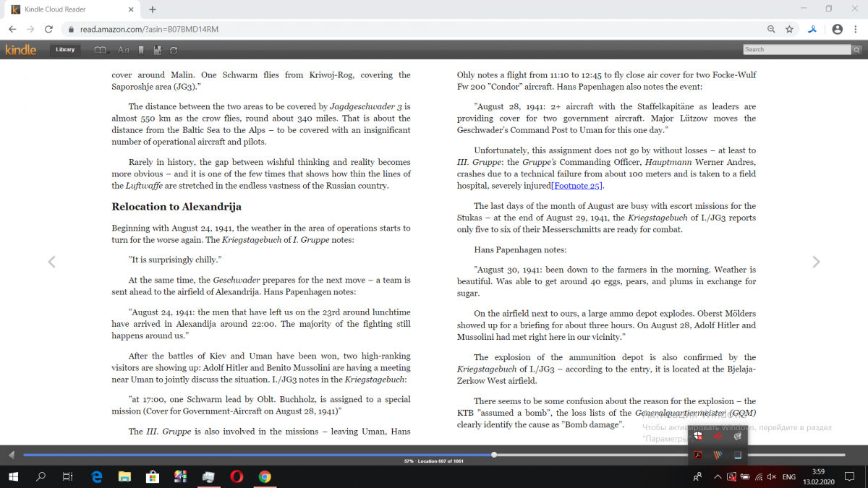868x488 pixels.
Task: Close the Kindle Cloud Reader tab
Action: (x=130, y=9)
